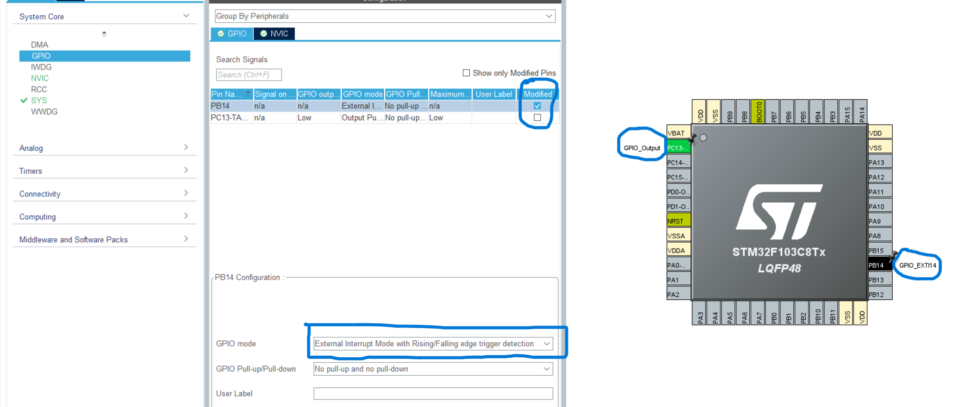Image resolution: width=980 pixels, height=407 pixels.
Task: Click the PA15 pin on top row
Action: point(847,112)
